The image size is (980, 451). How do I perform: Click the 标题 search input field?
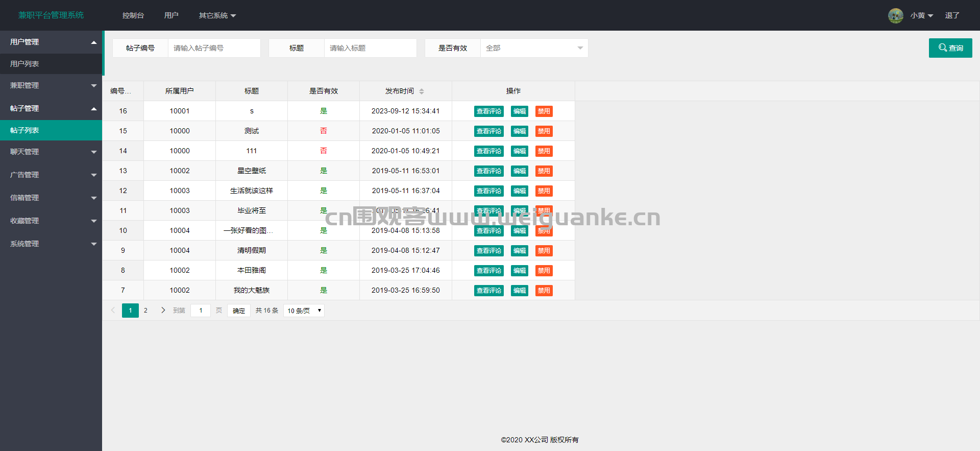point(371,48)
